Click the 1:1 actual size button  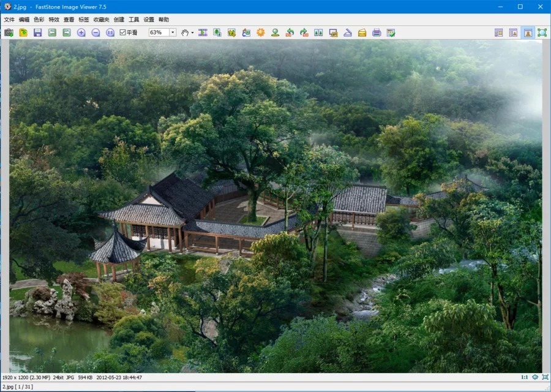coord(524,377)
